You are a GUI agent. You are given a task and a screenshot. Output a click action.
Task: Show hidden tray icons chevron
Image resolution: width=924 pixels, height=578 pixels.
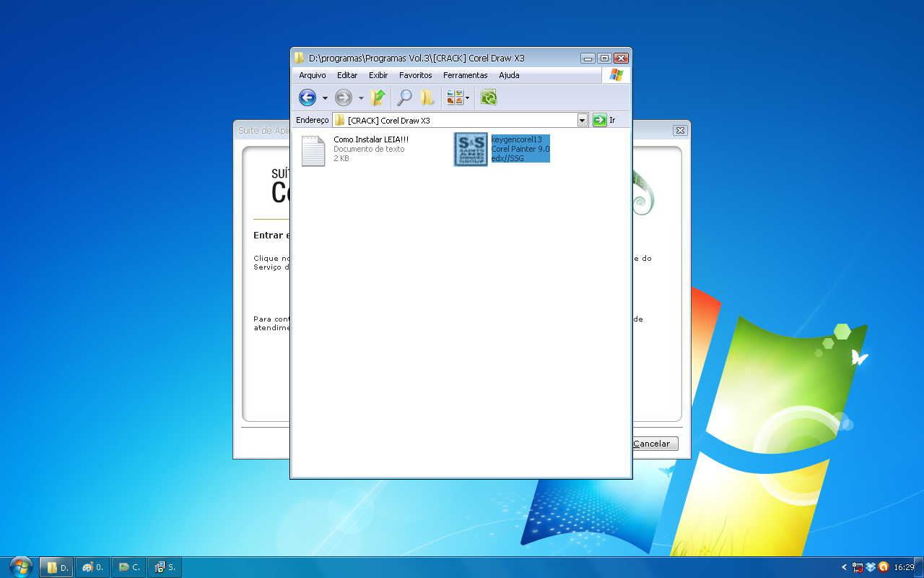(x=844, y=567)
